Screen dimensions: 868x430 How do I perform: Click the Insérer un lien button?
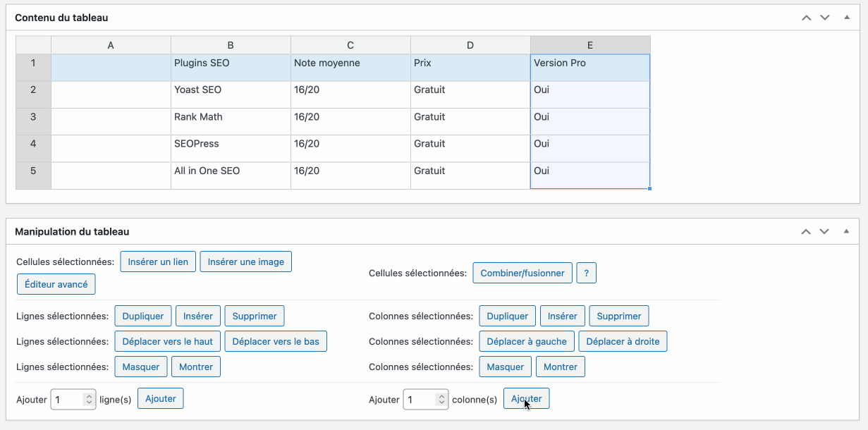click(158, 262)
